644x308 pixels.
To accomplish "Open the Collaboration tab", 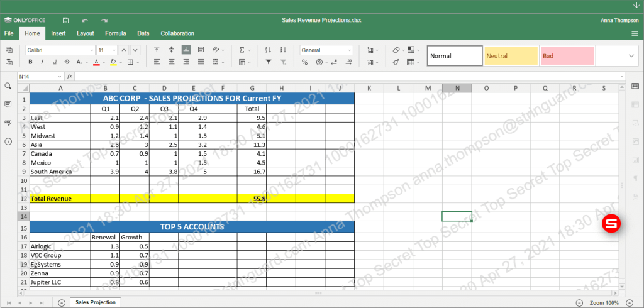I will pos(177,34).
